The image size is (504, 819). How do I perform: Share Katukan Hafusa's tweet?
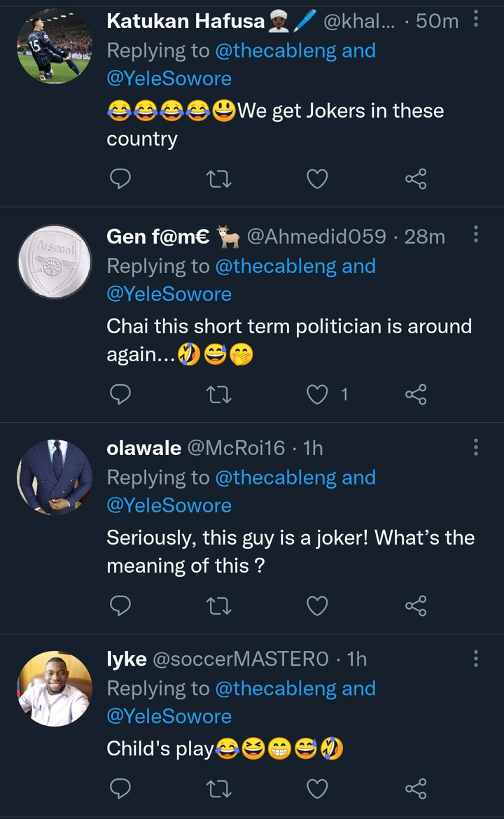point(416,180)
